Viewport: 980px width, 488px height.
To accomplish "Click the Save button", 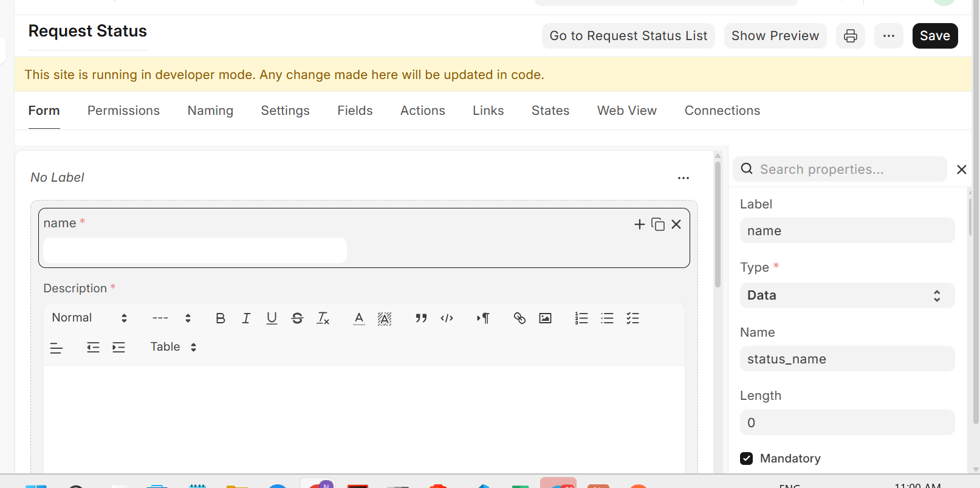I will pyautogui.click(x=934, y=36).
